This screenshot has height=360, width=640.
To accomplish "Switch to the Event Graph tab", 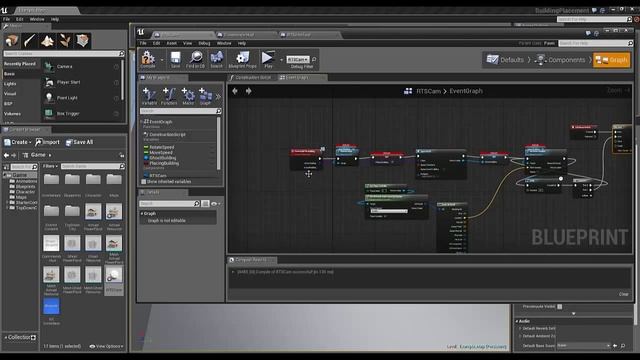I will click(297, 77).
